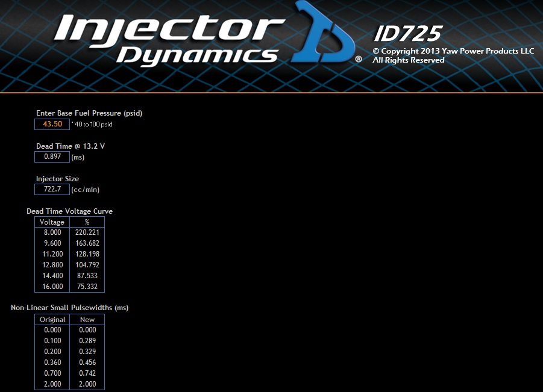
Task: Select New pulsewidth cell 0.289
Action: click(x=87, y=341)
